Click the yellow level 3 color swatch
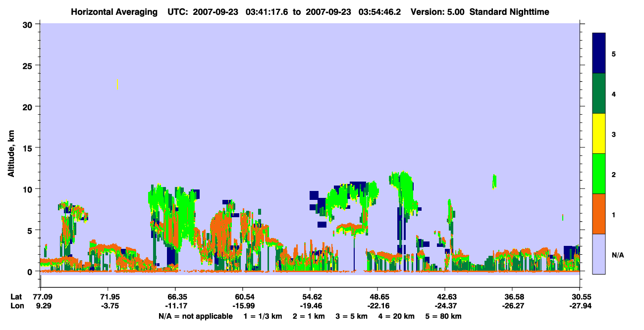 (599, 134)
